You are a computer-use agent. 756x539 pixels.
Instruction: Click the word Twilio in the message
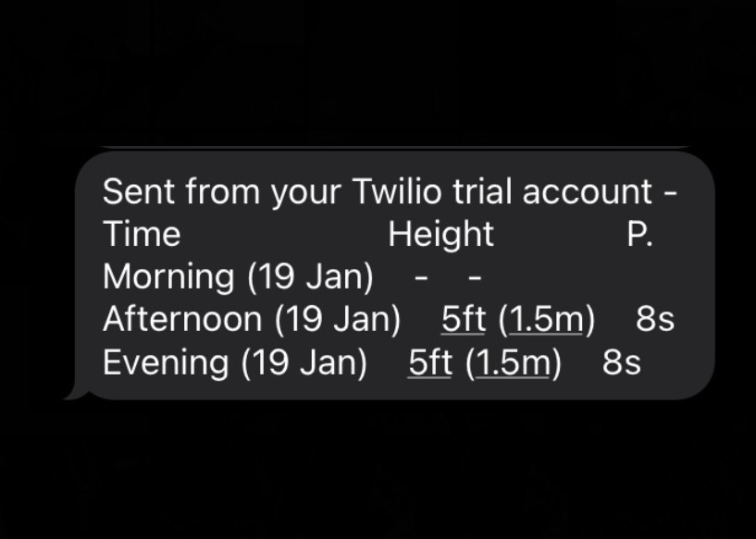point(397,191)
